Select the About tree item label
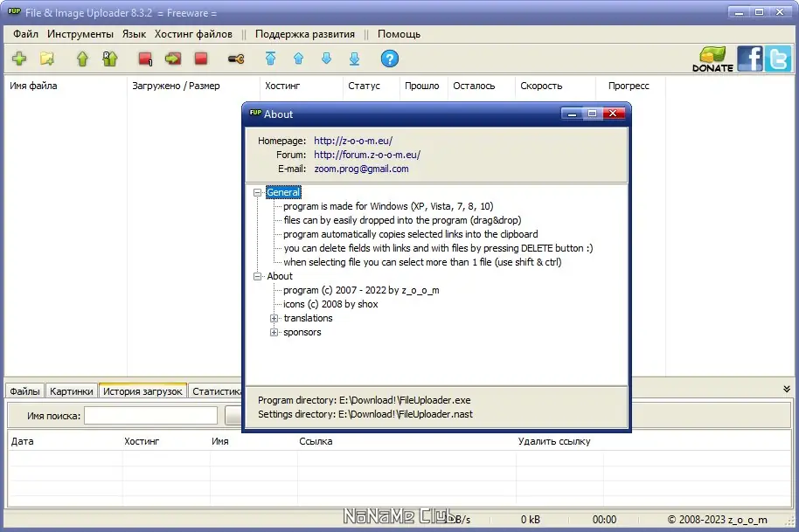This screenshot has width=799, height=532. [x=280, y=276]
